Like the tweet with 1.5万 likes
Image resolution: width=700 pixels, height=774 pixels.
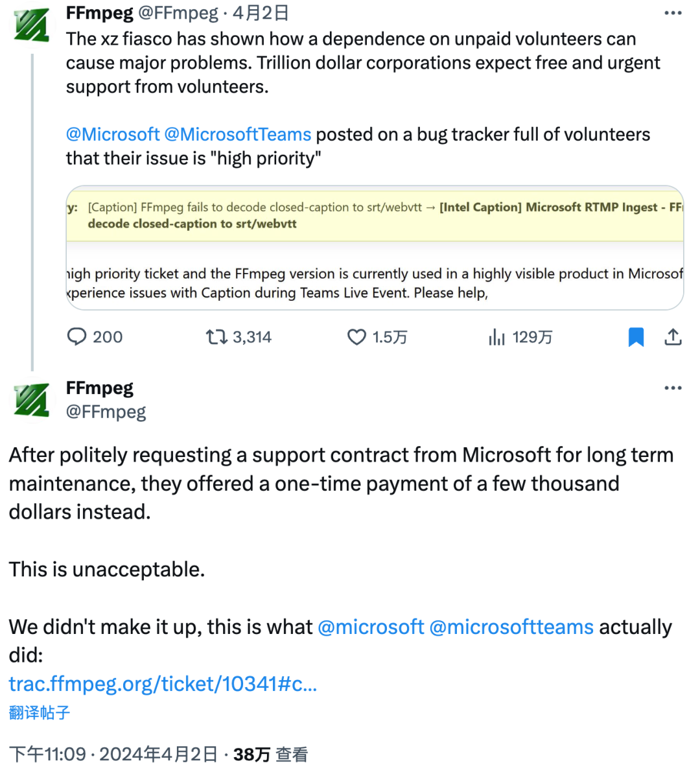356,336
